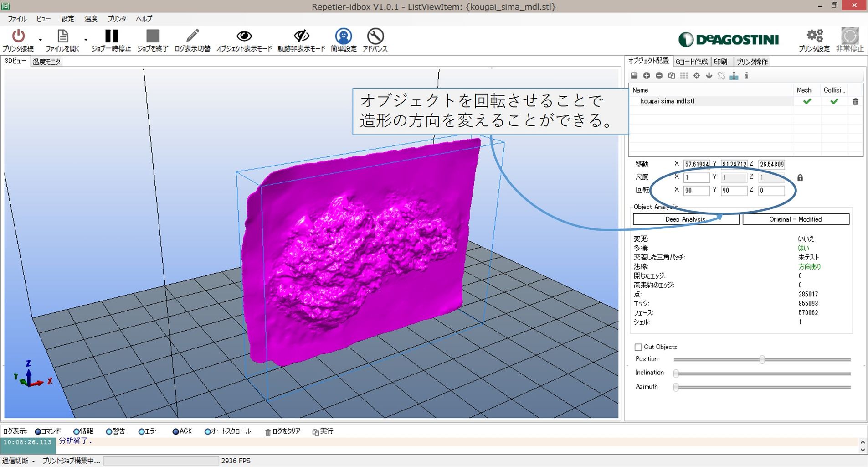This screenshot has height=467, width=868.
Task: Copy the object with the duplicate icon
Action: (x=672, y=76)
